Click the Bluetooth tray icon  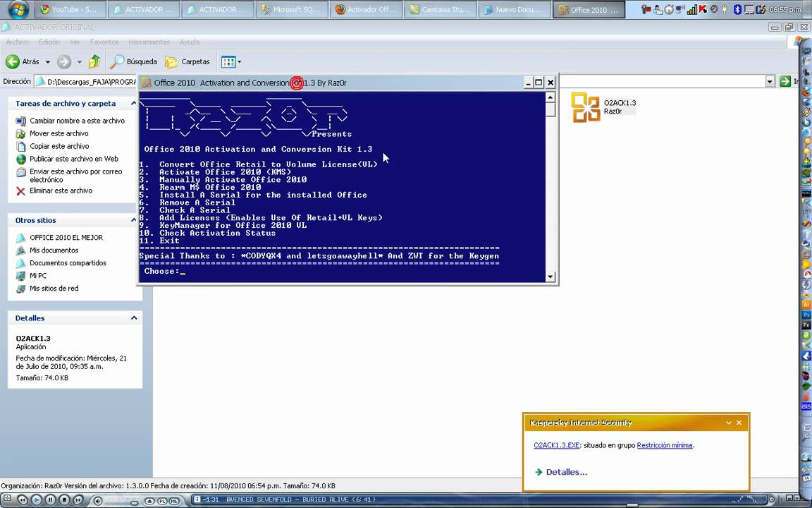coord(737,9)
